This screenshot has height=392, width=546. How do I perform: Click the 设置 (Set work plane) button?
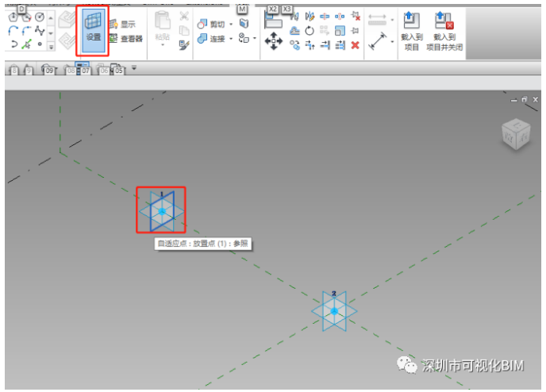tap(93, 30)
